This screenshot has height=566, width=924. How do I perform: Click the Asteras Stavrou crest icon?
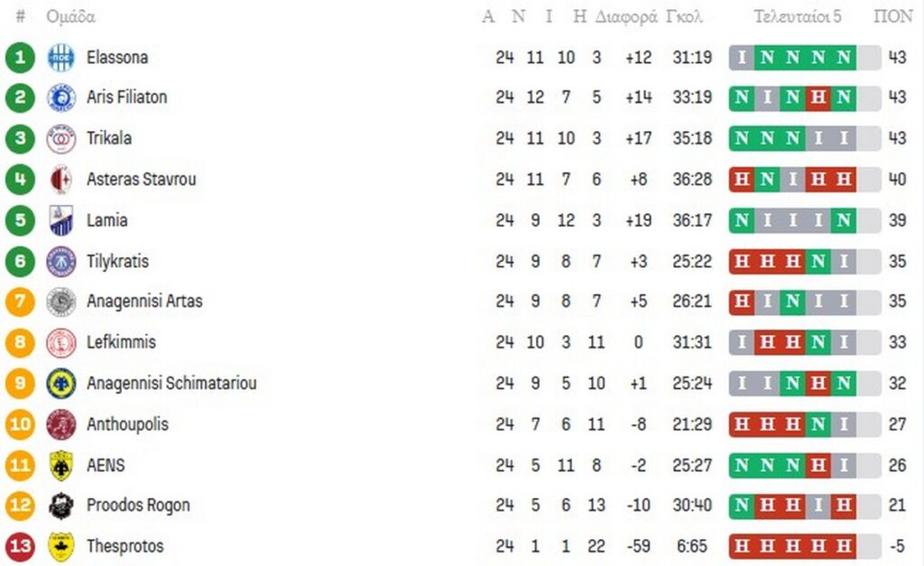(61, 180)
